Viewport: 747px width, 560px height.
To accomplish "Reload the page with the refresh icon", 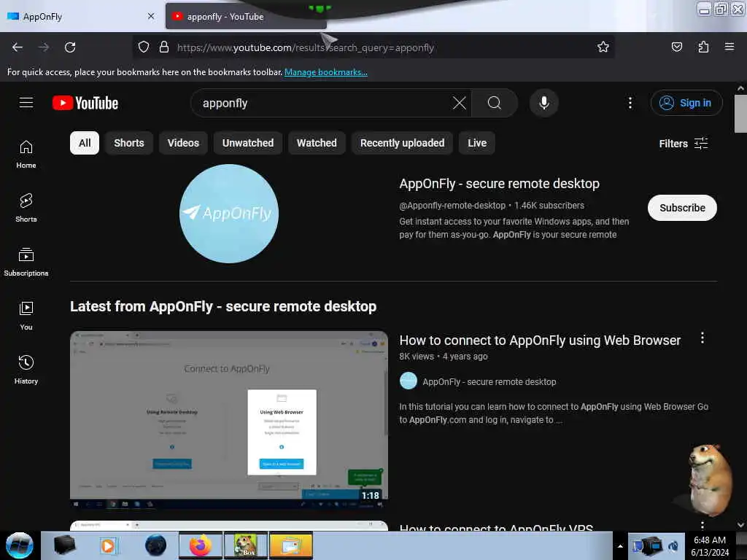I will (70, 47).
